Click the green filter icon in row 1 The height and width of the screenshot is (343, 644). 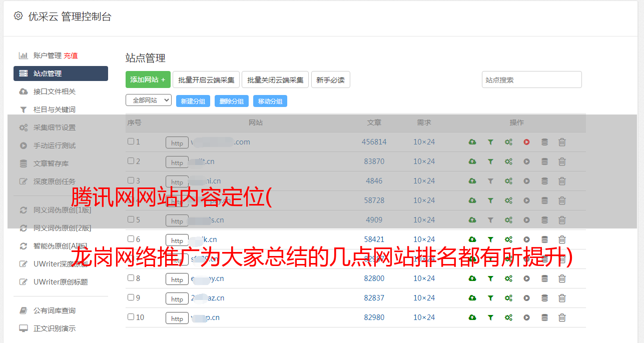point(490,142)
